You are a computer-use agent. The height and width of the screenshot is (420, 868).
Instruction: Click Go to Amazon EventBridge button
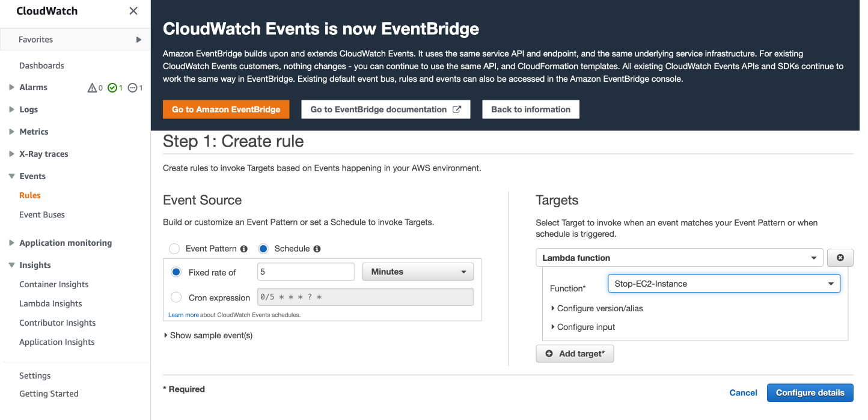226,109
